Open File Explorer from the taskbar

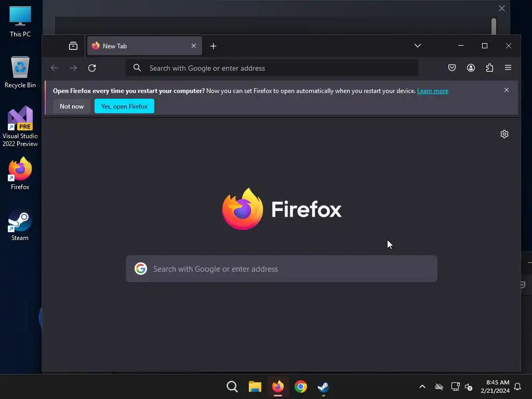click(x=255, y=387)
